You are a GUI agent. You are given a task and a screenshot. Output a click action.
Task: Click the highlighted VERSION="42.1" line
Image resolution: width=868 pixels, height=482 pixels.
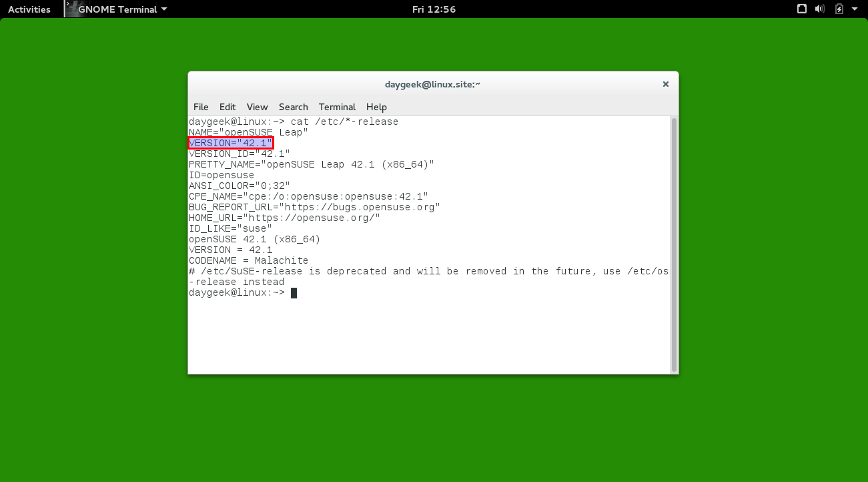pos(231,143)
